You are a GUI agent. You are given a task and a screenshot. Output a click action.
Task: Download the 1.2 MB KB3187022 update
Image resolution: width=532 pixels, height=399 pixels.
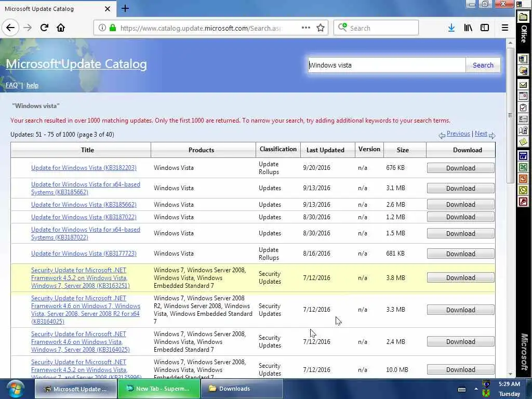[460, 217]
